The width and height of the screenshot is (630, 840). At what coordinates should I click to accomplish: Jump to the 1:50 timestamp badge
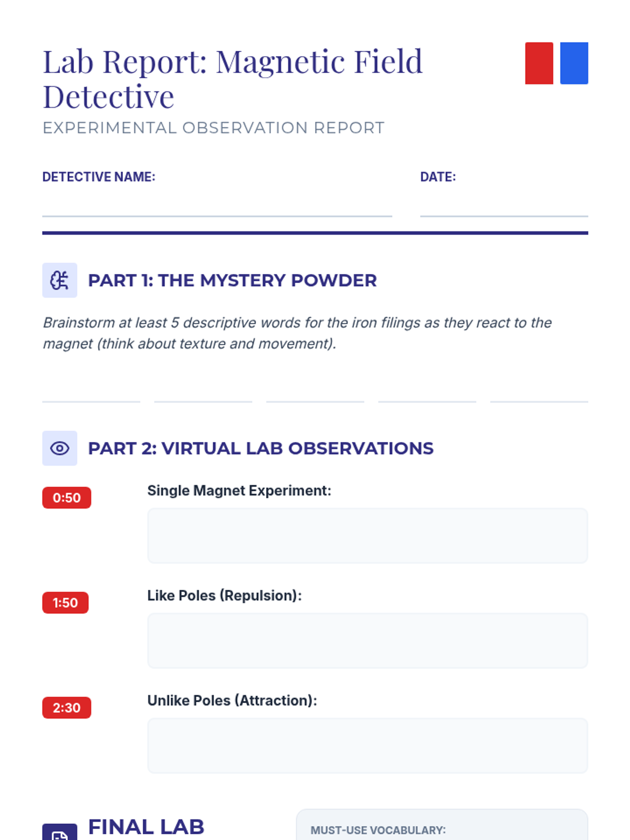(66, 603)
